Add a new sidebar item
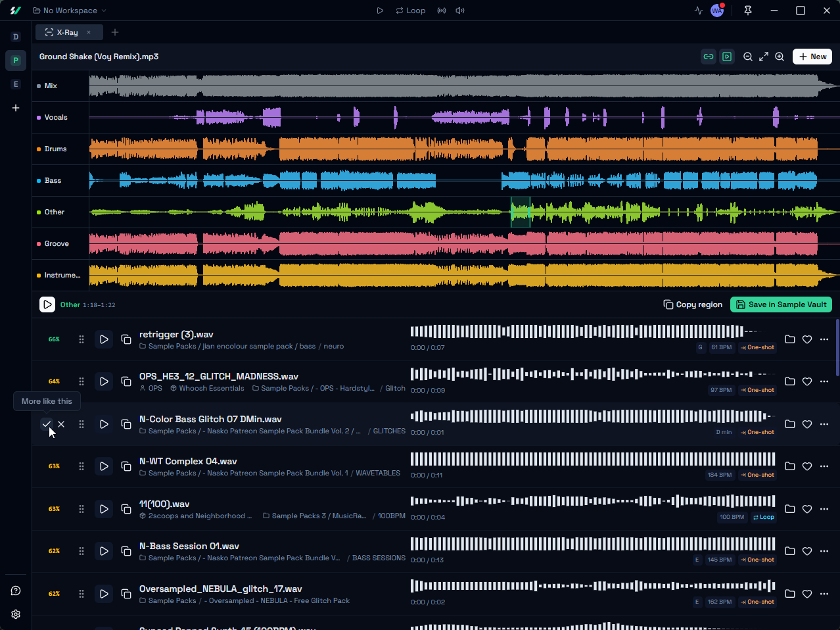840x630 pixels. 16,108
